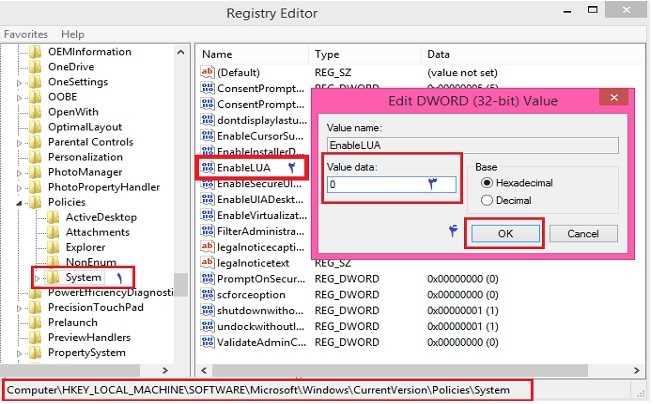The image size is (653, 404).
Task: Select the scforceoption registry value icon
Action: (208, 295)
